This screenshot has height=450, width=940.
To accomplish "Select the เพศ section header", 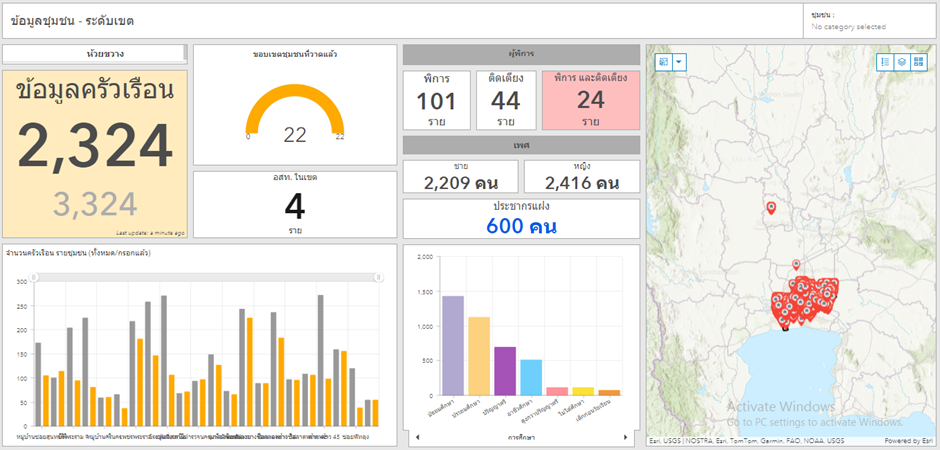I will [x=521, y=145].
